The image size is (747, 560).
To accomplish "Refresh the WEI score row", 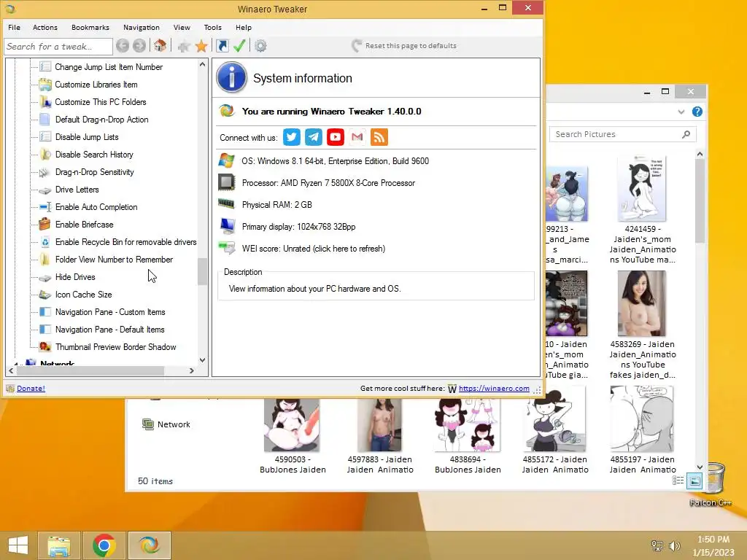I will (314, 249).
